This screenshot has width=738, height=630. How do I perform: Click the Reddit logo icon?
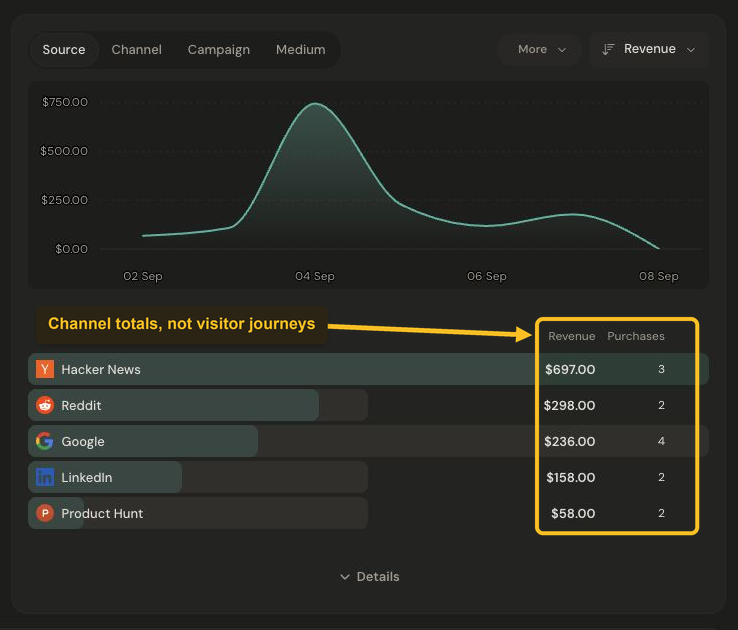point(45,405)
